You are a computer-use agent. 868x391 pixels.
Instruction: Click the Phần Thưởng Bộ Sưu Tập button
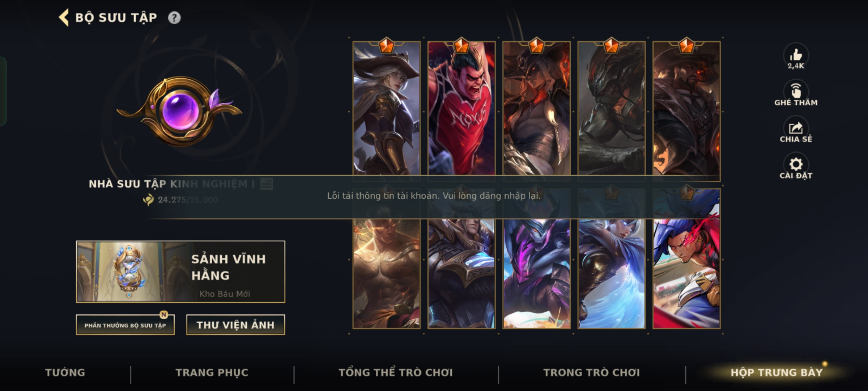[x=125, y=325]
